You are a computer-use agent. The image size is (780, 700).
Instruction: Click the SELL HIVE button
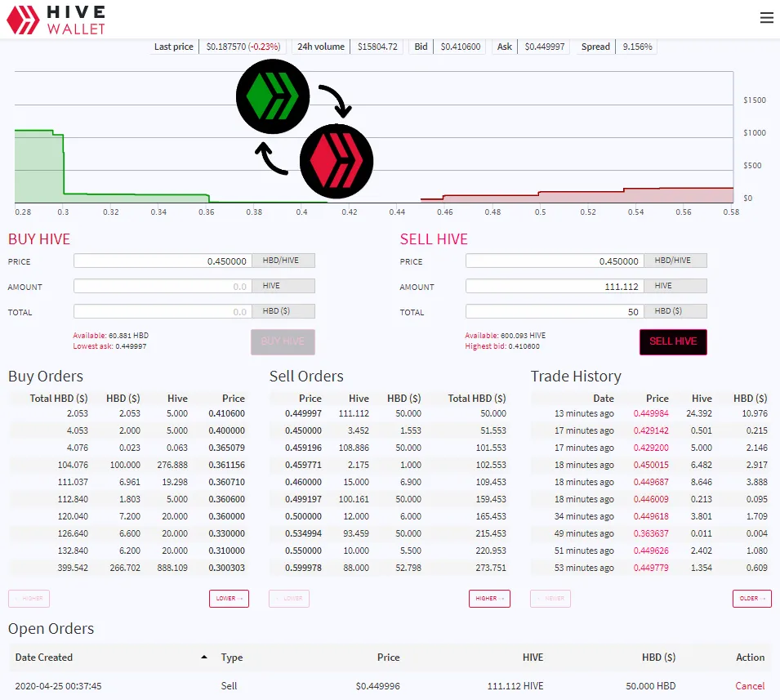[x=673, y=341]
